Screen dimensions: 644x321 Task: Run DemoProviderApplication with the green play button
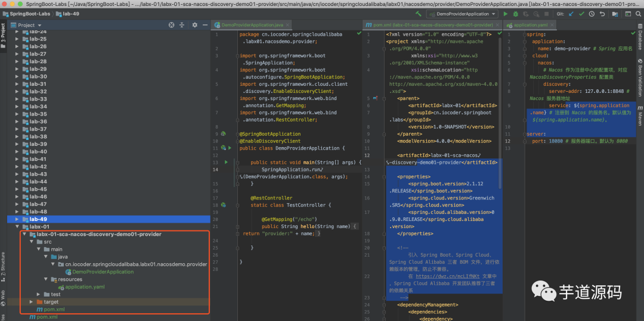click(506, 14)
